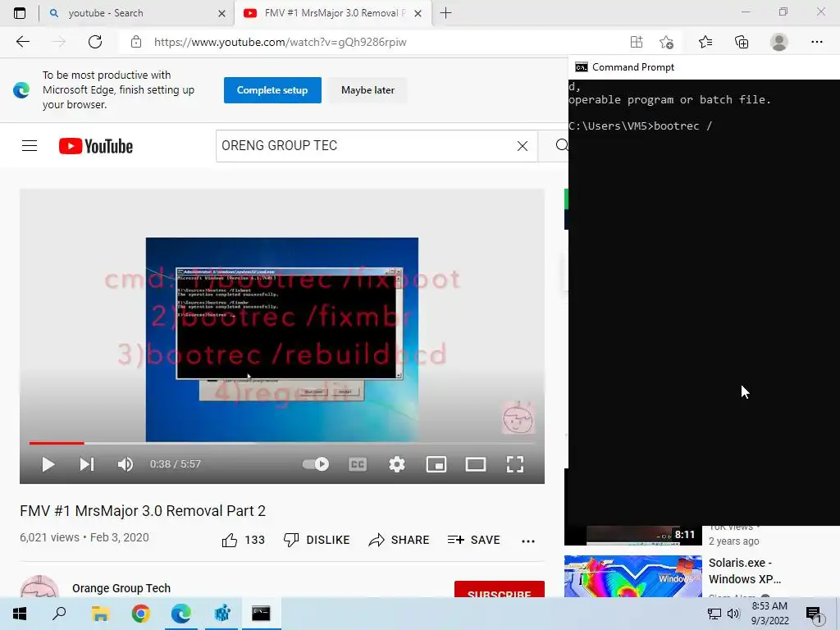Open the Favorites list

[705, 42]
